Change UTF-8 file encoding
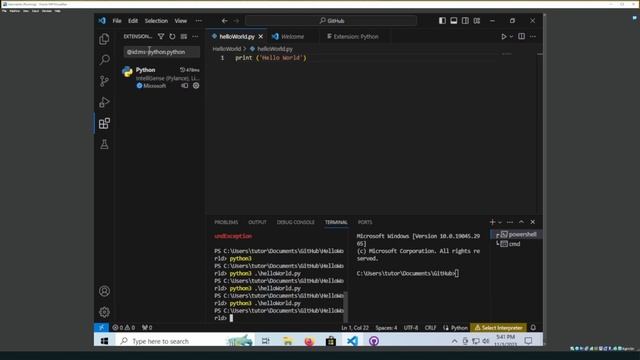Screen dimensions: 640x360 (411, 327)
